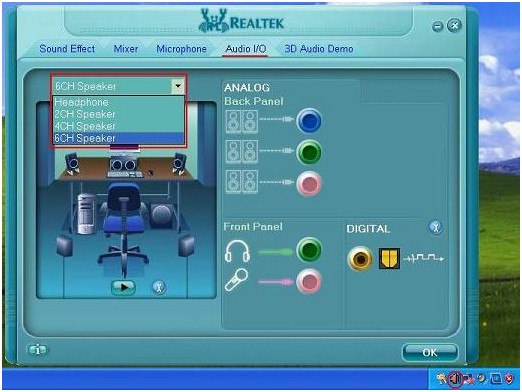Image resolution: width=522 pixels, height=392 pixels.
Task: Click the optical S/PDIF connector icon
Action: [389, 258]
